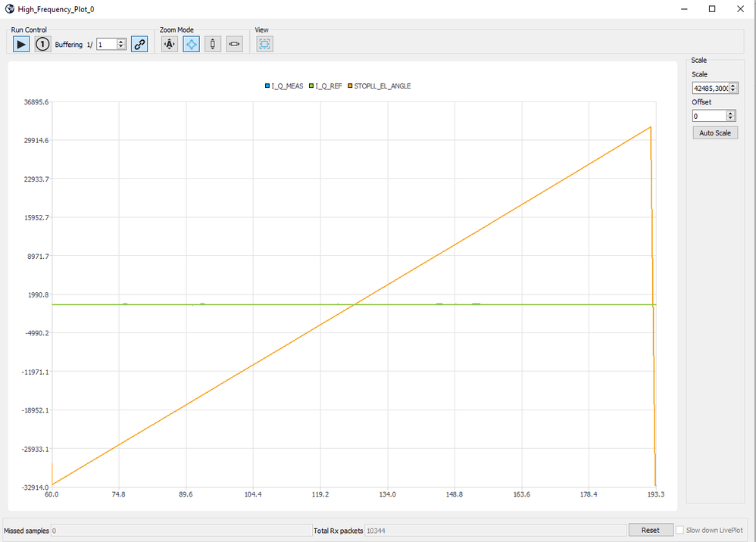Click y-axis label -32914.0

[35, 487]
